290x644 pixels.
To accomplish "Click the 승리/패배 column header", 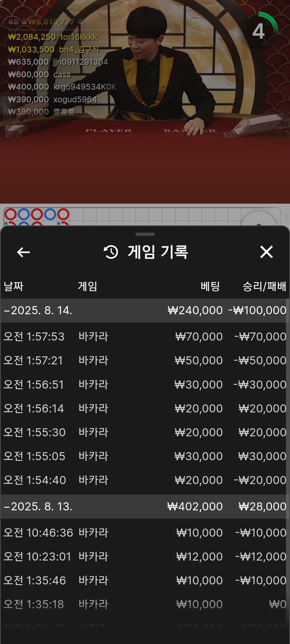I will tap(264, 286).
